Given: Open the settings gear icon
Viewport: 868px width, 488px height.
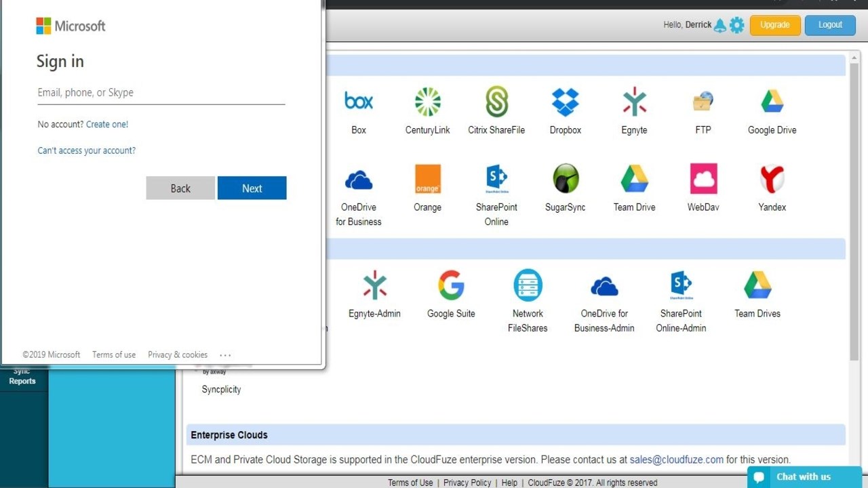Looking at the screenshot, I should point(737,26).
